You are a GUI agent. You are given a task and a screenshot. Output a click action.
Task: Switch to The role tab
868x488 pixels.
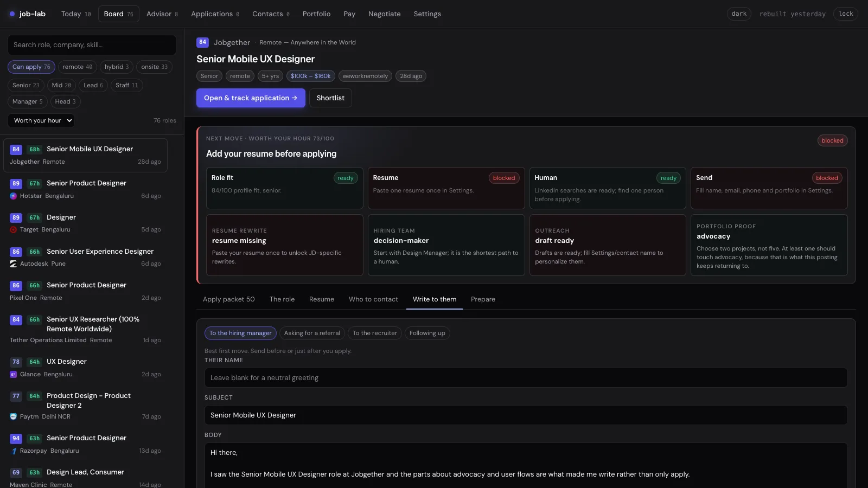282,299
